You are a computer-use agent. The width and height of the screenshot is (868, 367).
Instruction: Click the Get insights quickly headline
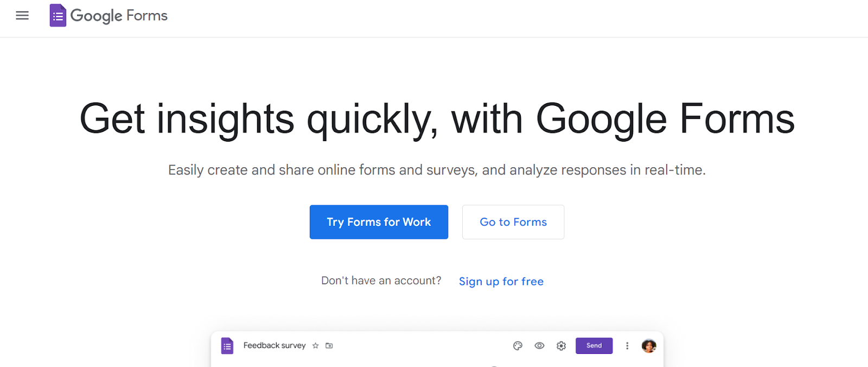tap(437, 119)
